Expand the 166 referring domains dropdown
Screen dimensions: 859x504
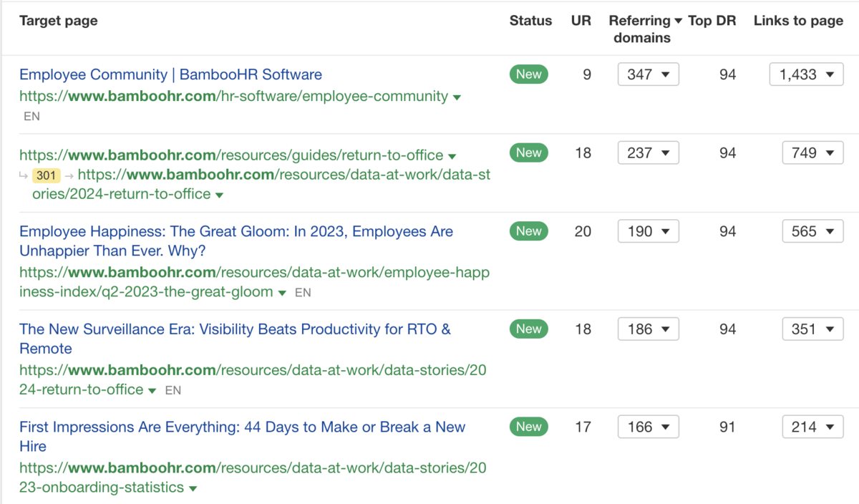648,427
